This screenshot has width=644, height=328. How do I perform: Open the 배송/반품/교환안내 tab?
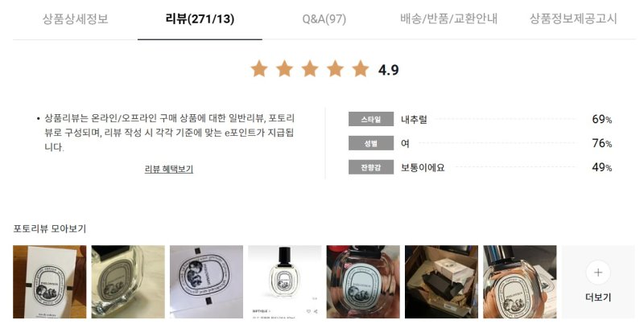click(449, 18)
